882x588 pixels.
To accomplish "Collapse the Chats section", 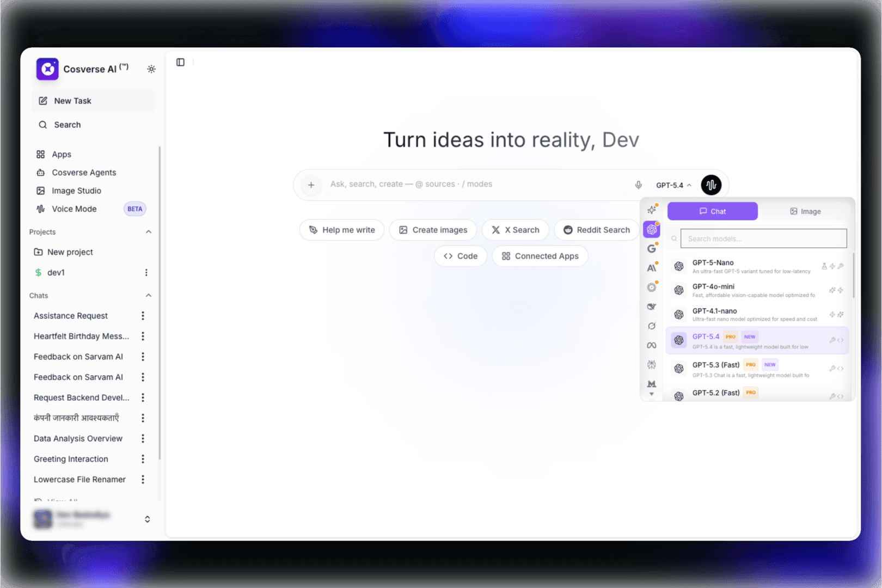I will (149, 295).
